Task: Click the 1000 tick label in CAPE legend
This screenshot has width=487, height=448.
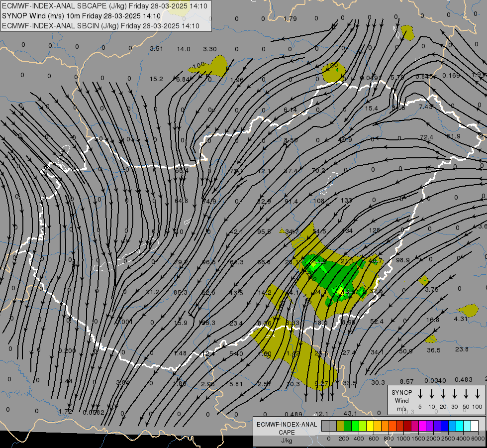Action: click(403, 439)
